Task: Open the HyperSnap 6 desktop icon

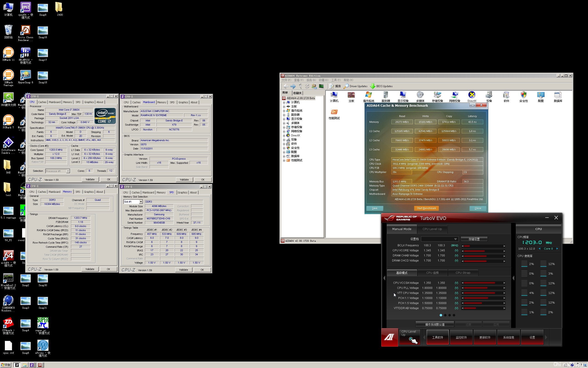Action: (x=25, y=77)
